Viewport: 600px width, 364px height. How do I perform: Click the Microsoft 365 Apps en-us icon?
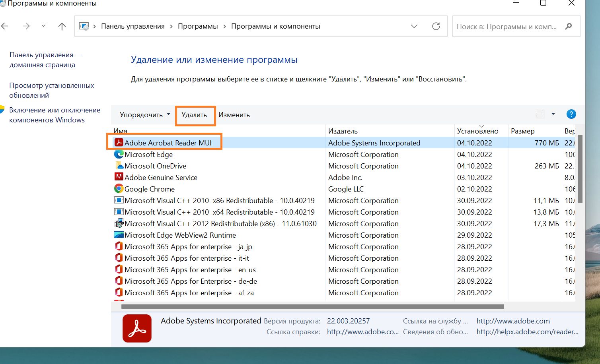[119, 269]
